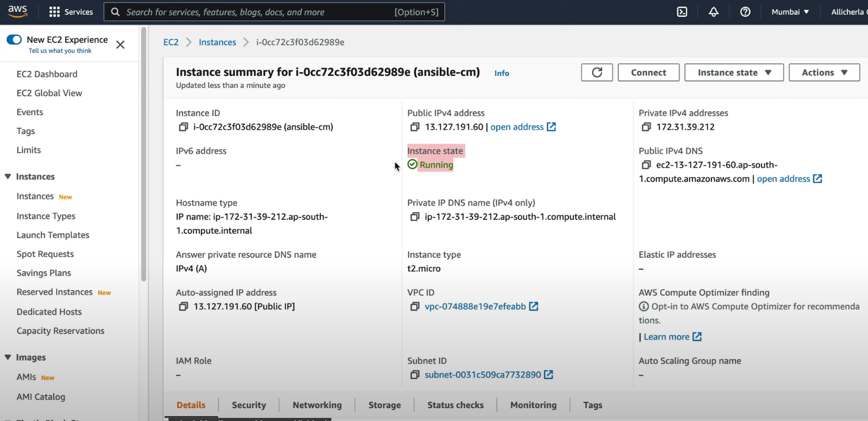
Task: Close the New EC2 Experience banner
Action: tap(120, 45)
